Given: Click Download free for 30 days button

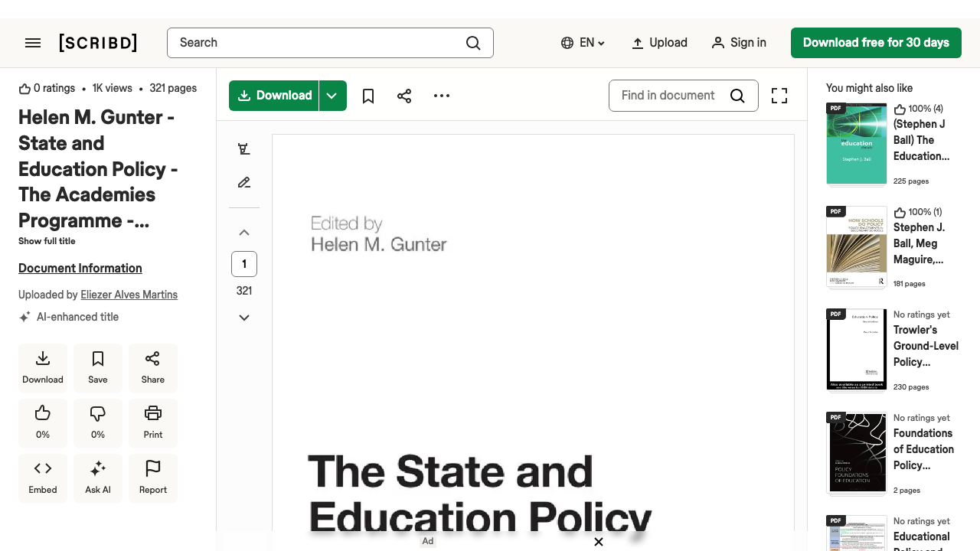Looking at the screenshot, I should [876, 43].
